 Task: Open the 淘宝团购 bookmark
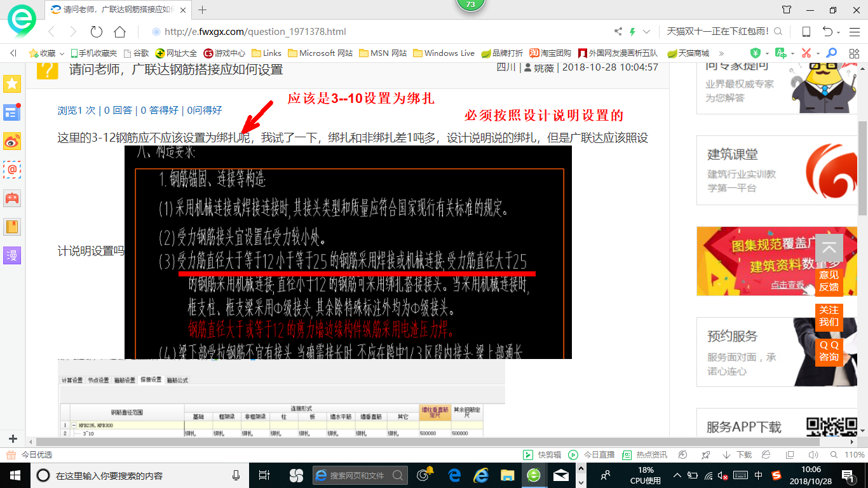[x=550, y=53]
